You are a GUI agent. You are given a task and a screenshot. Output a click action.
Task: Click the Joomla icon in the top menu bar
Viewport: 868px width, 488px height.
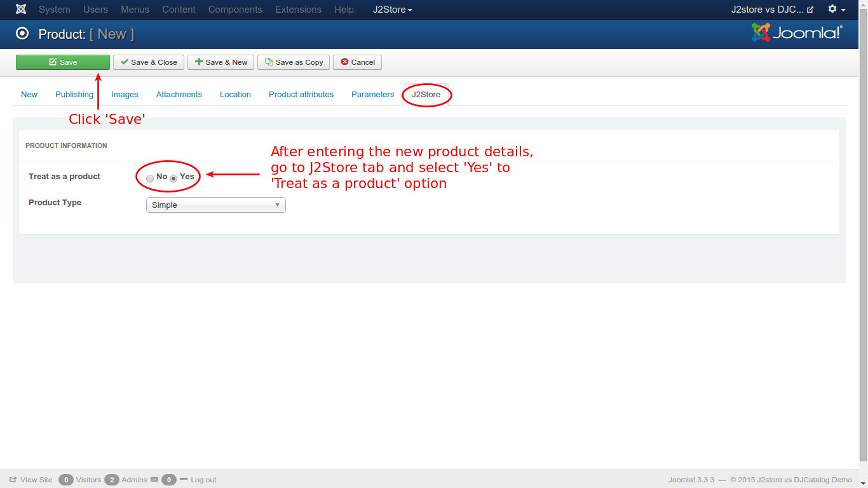[21, 10]
